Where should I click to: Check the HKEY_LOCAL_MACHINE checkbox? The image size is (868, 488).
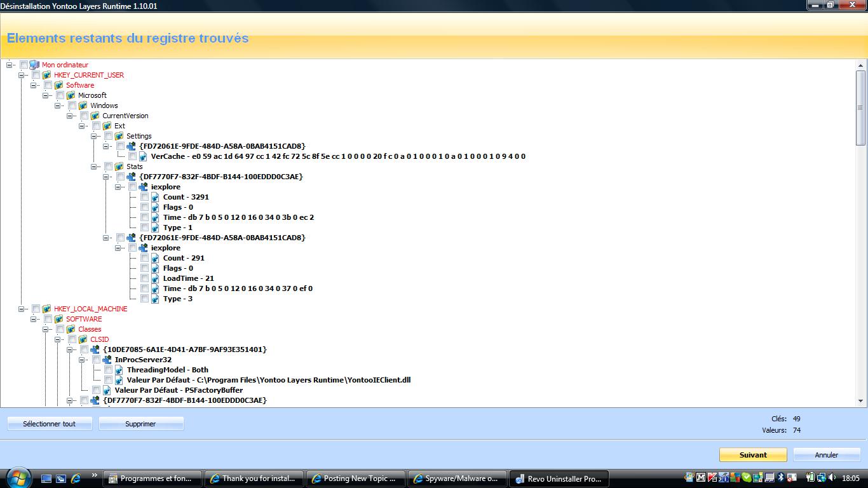click(x=36, y=309)
